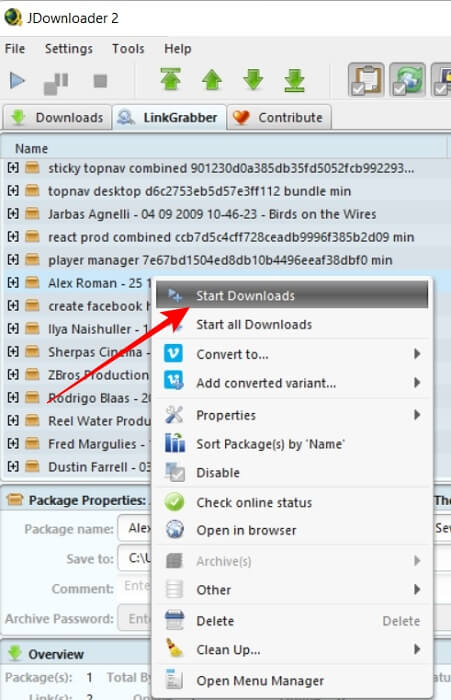Screen dimensions: 451x700
Task: Choose Check online status
Action: pyautogui.click(x=292, y=502)
